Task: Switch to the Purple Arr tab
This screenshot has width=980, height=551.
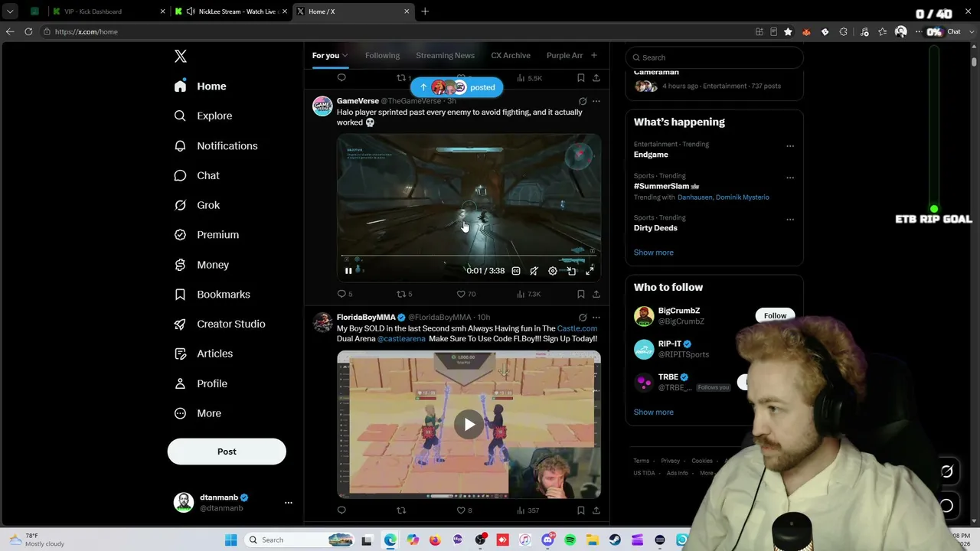Action: pyautogui.click(x=564, y=55)
